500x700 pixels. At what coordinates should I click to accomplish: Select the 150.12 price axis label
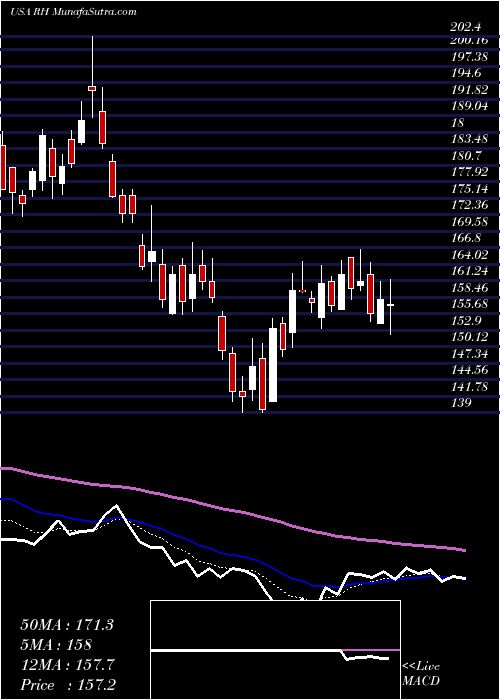pyautogui.click(x=468, y=337)
